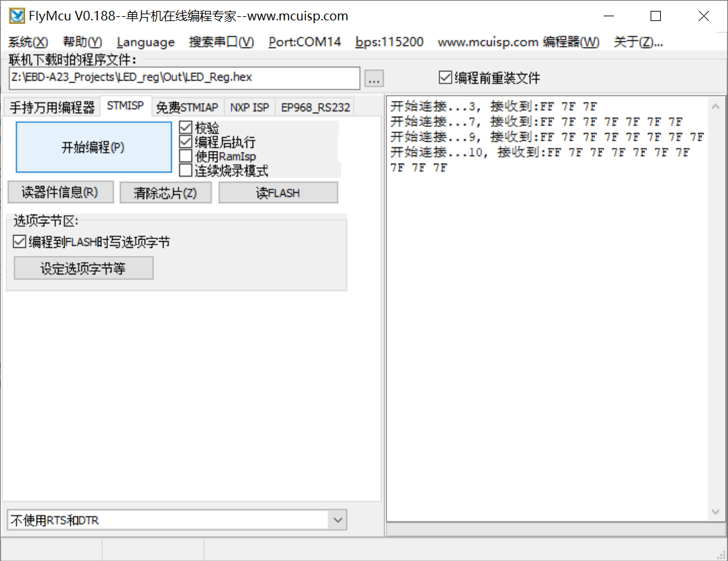Click the 开始编程(P) button
The width and height of the screenshot is (728, 561).
tap(94, 147)
